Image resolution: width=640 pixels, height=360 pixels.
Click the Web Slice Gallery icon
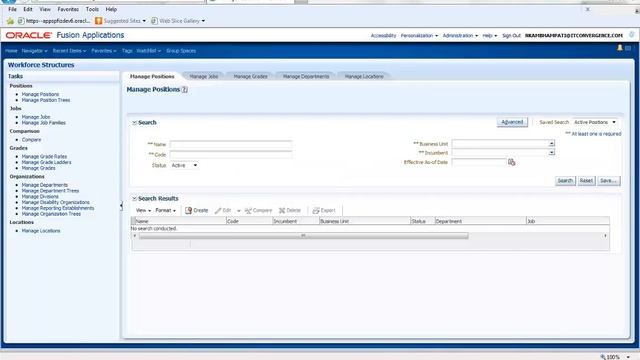(x=154, y=21)
